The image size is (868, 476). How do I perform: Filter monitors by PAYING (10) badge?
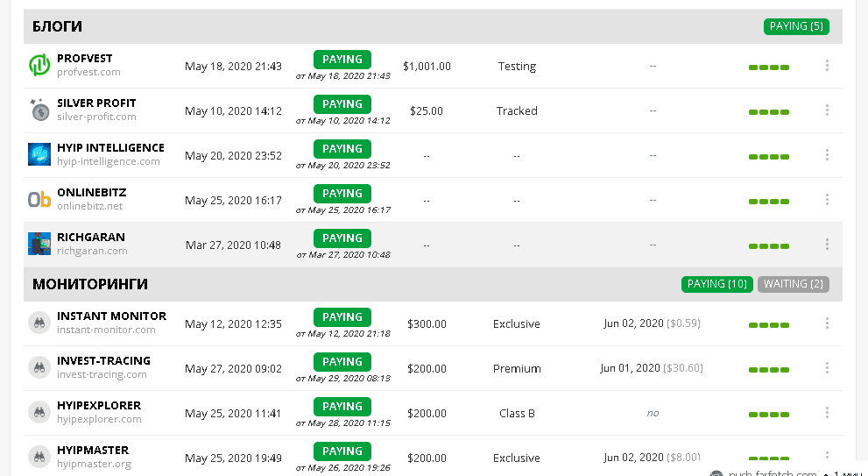(x=716, y=284)
